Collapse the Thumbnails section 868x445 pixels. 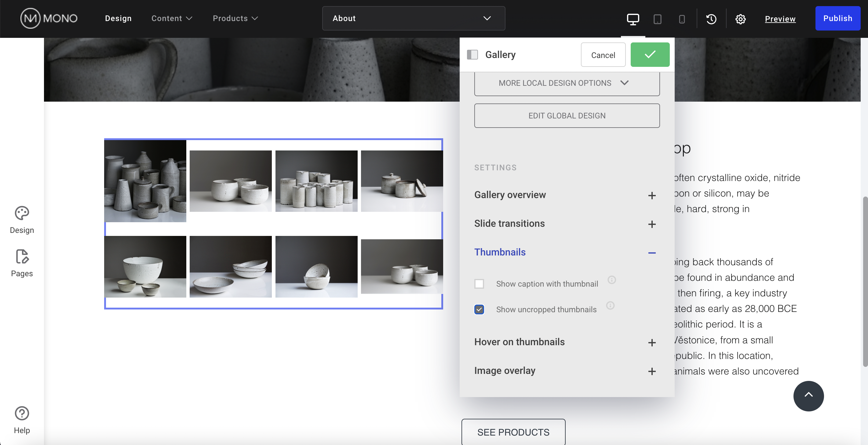pyautogui.click(x=567, y=252)
